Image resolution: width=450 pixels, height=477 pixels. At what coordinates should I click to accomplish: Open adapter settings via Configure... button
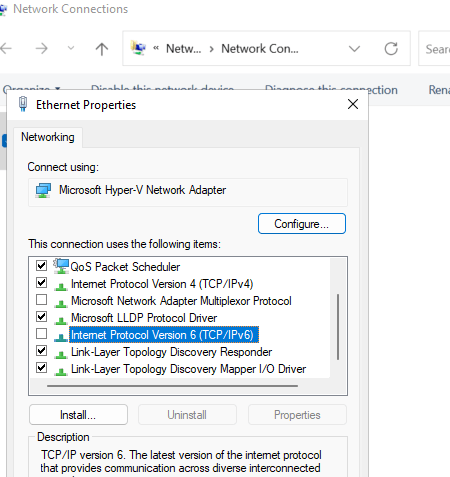(x=302, y=224)
